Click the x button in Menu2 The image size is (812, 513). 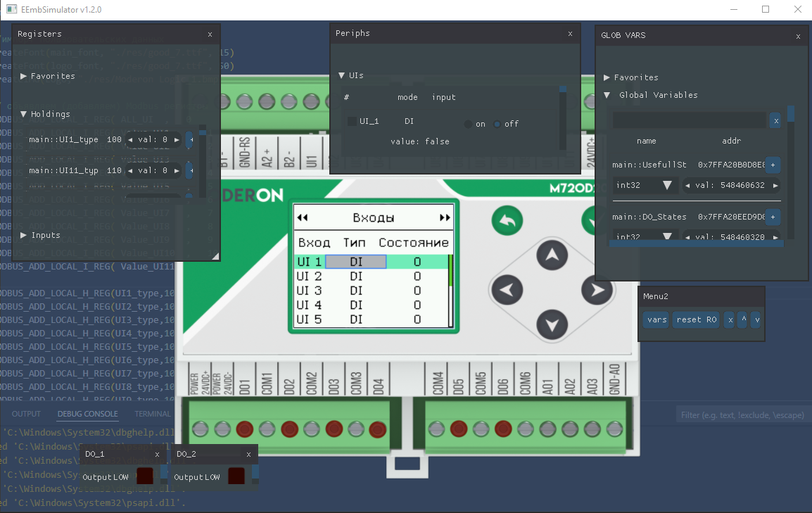tap(730, 320)
